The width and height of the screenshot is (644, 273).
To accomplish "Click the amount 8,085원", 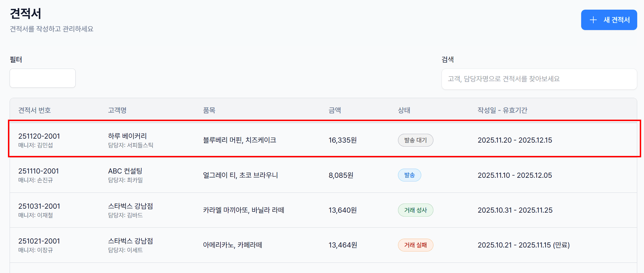I will (341, 175).
